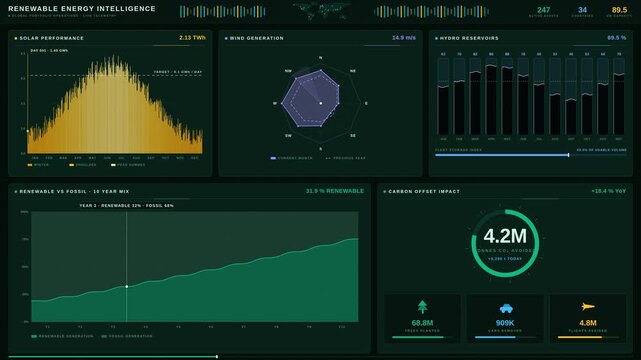
Task: Click the 68.8M trees planted figure
Action: (422, 323)
